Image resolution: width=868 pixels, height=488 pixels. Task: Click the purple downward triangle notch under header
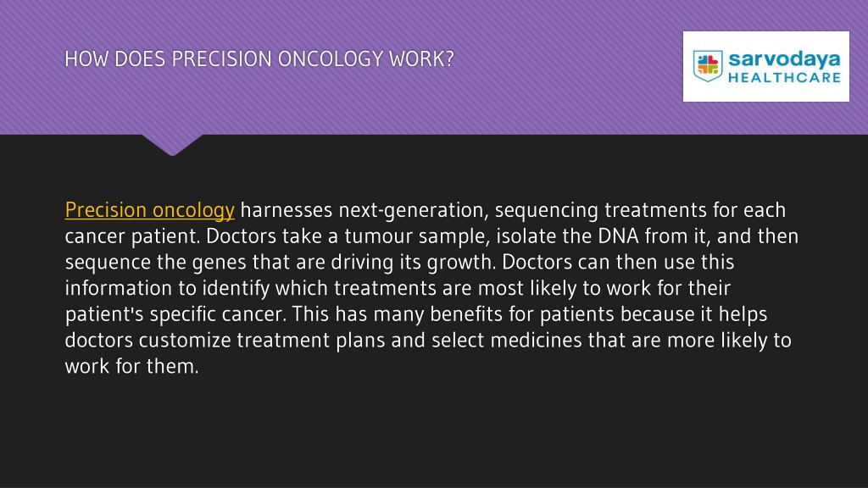[172, 144]
